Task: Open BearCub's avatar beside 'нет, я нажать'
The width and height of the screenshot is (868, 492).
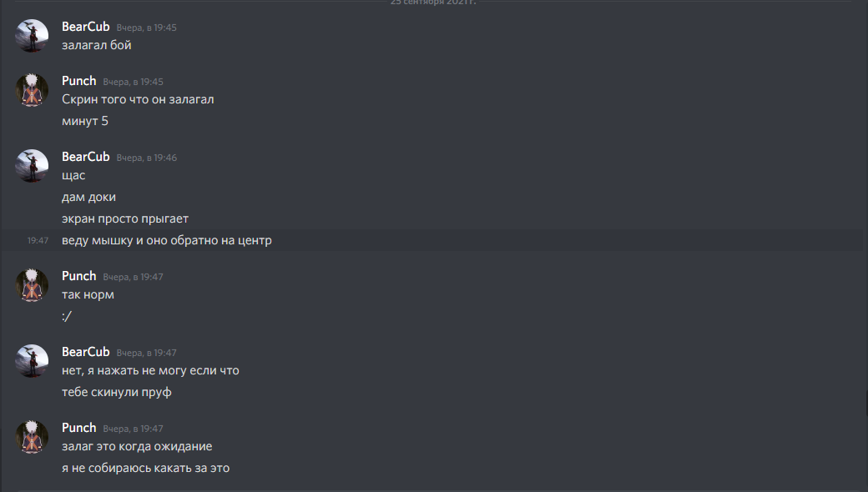Action: pos(32,361)
